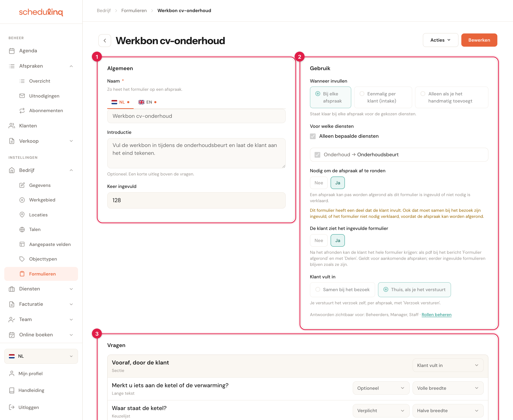Click the Team user-check icon
This screenshot has height=420, width=513.
[x=12, y=320]
